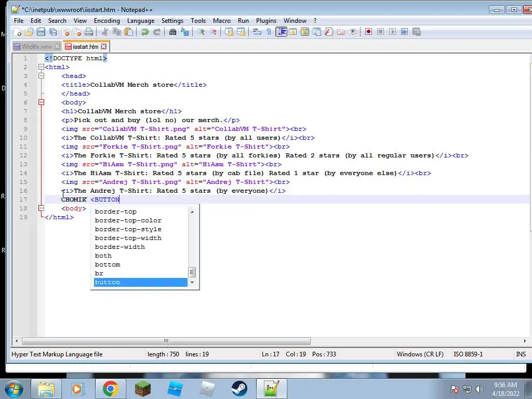Choose 'border-width' autocomplete entry
This screenshot has width=532, height=399.
(x=140, y=247)
